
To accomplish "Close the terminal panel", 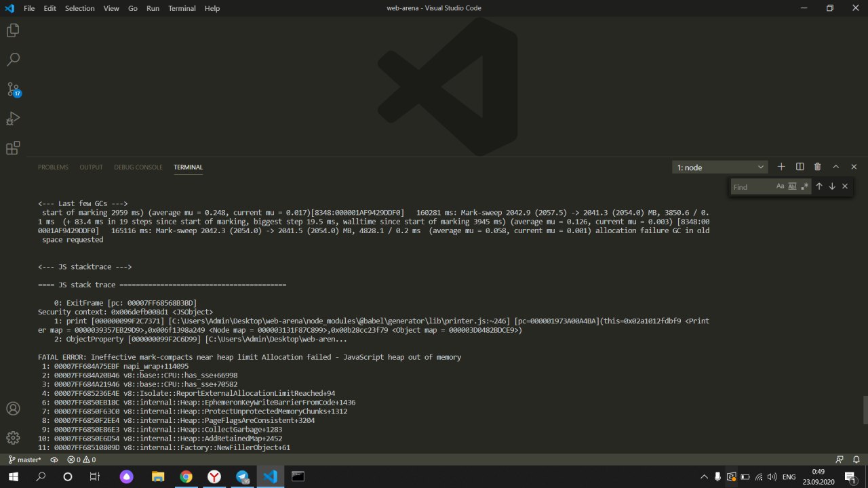I will click(x=854, y=167).
